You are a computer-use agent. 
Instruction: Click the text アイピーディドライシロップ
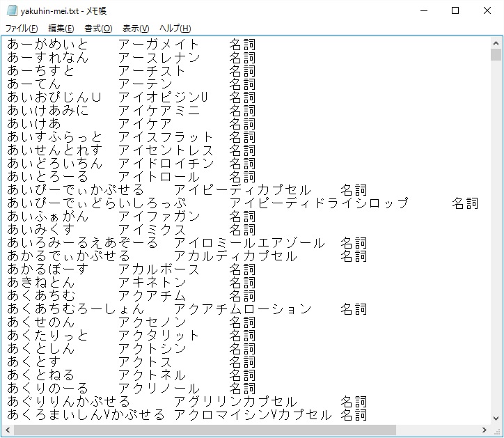pos(319,203)
